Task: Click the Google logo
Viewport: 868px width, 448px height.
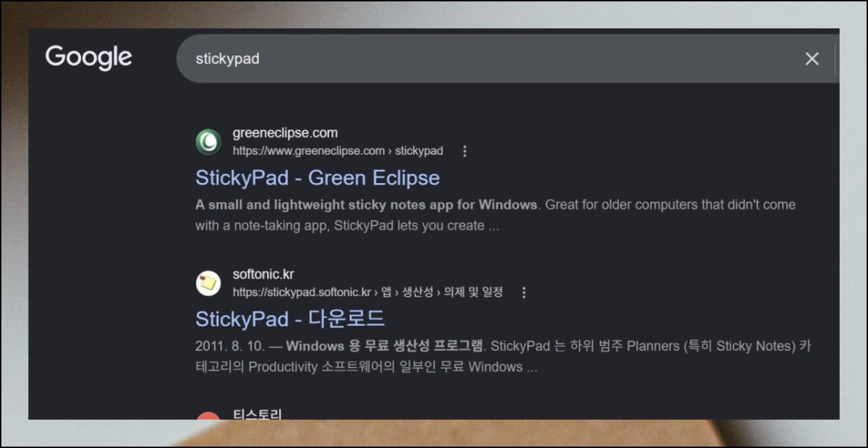Action: [88, 57]
